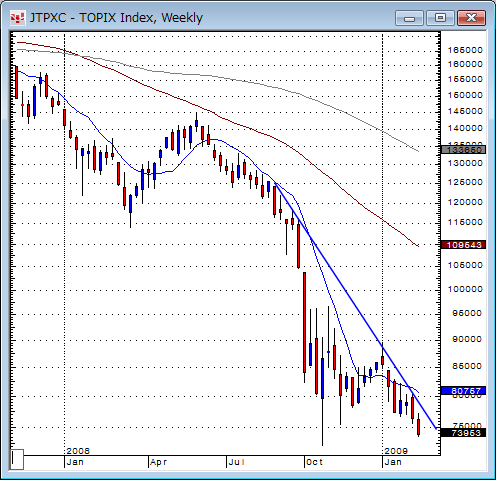Click the chart app icon in the title bar

pos(17,18)
